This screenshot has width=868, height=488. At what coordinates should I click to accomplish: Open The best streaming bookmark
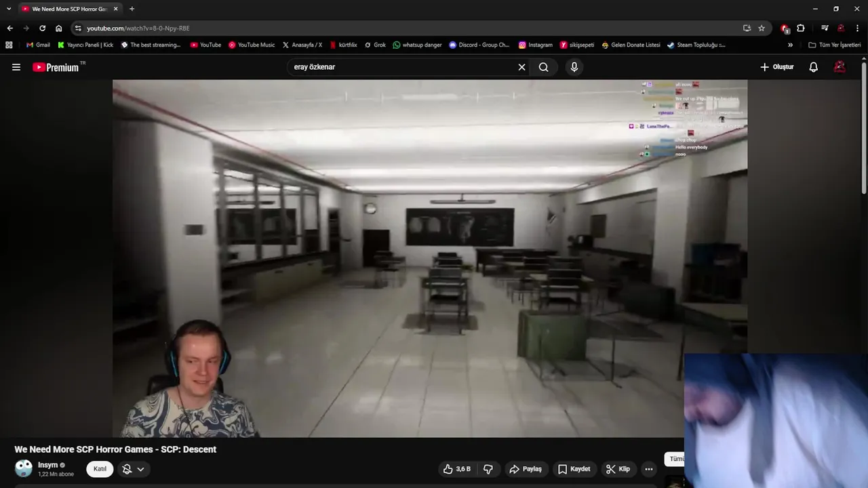pos(151,45)
